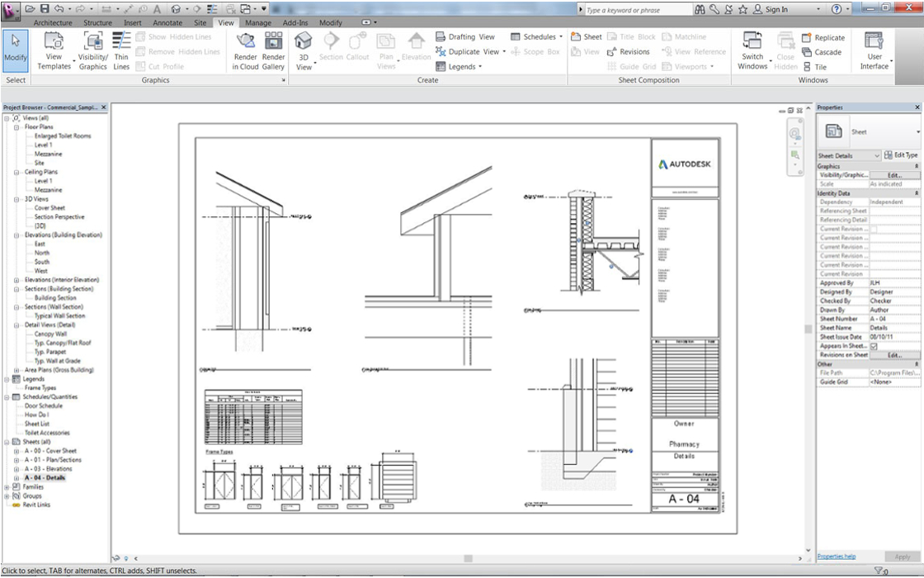
Task: Select the A - 03 - Elevations sheet
Action: tap(48, 469)
